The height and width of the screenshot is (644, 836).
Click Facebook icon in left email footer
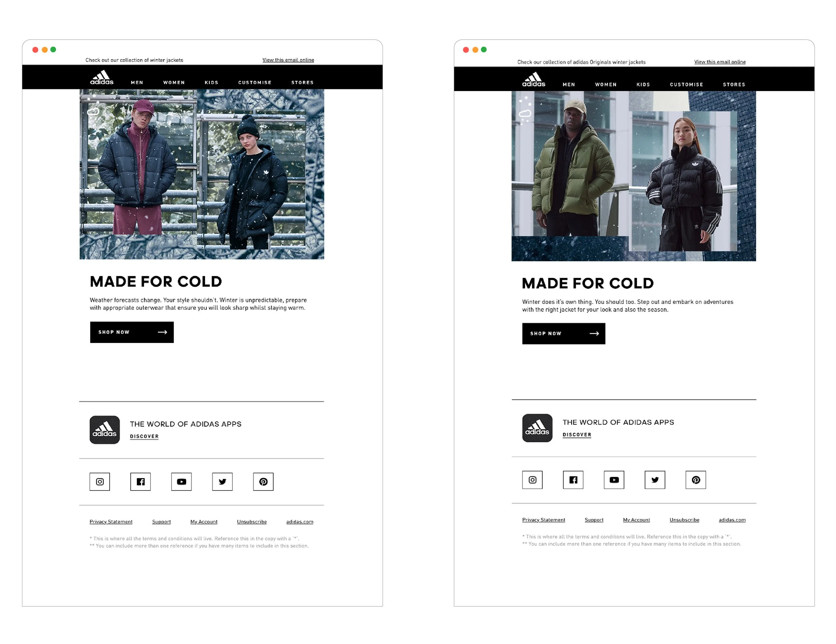tap(140, 482)
